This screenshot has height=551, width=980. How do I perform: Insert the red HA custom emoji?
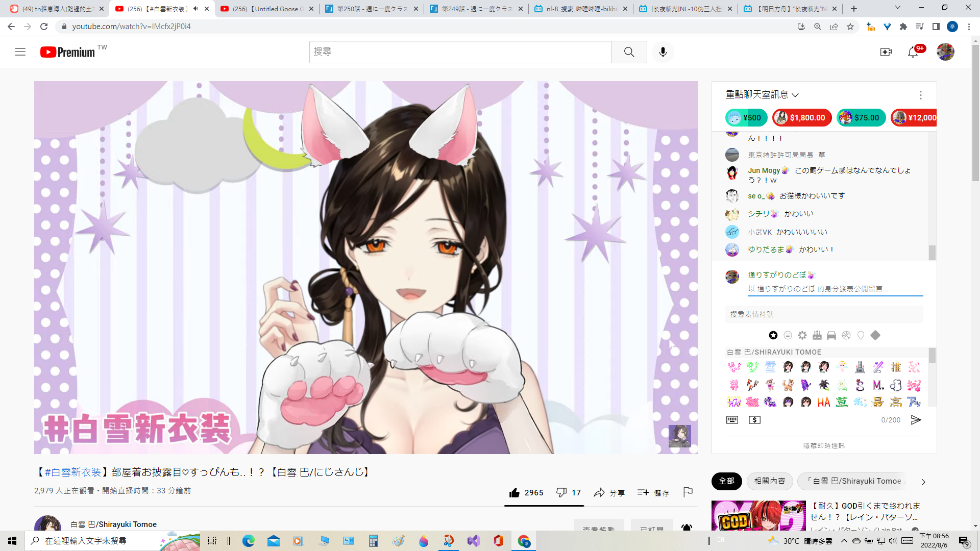[x=824, y=403]
